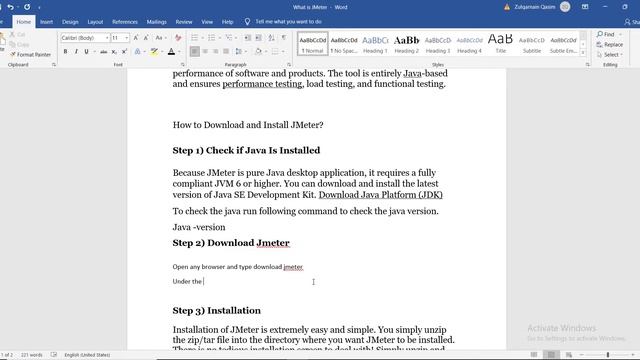Click the Format Painter
The height and width of the screenshot is (360, 640).
coord(31,54)
